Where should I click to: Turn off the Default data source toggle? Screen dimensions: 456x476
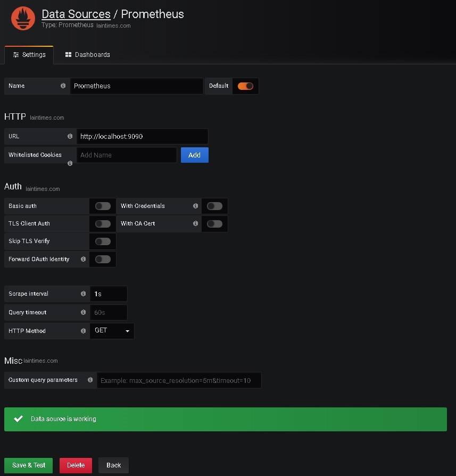click(245, 86)
